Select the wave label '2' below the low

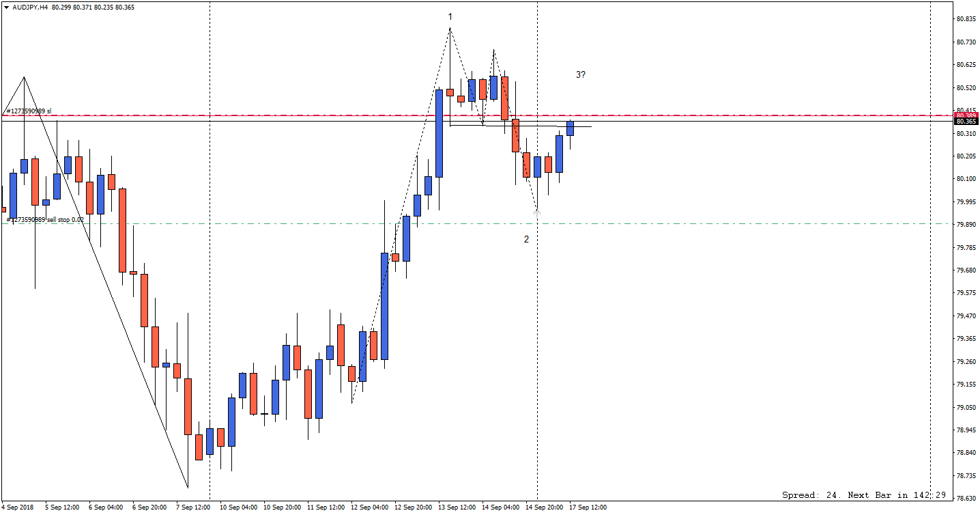pos(526,239)
